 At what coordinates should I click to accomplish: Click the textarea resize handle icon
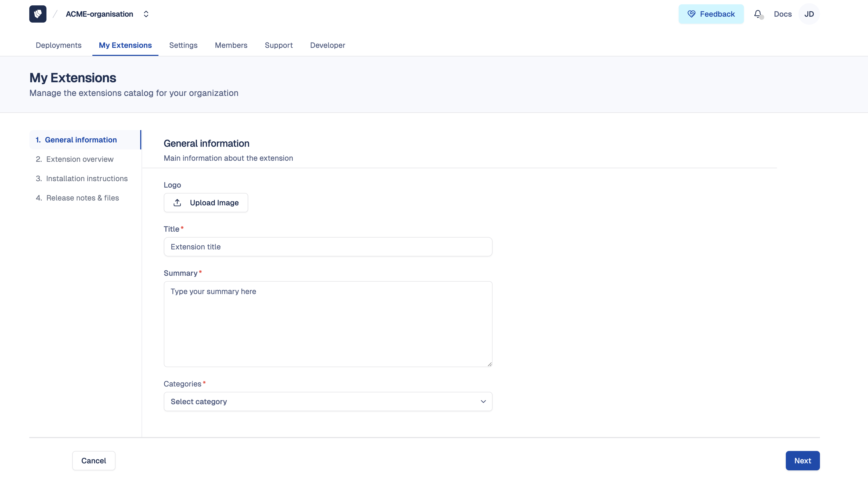pos(490,364)
